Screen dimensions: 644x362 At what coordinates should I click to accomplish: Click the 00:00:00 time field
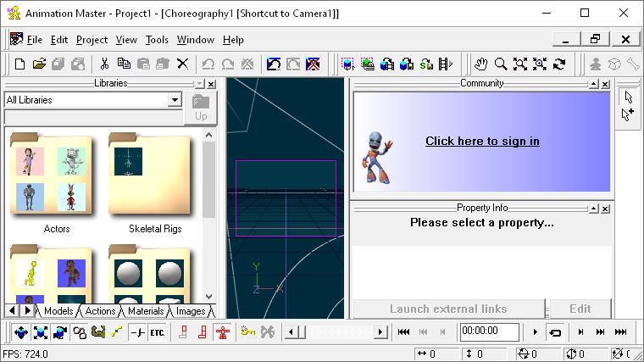(x=489, y=331)
